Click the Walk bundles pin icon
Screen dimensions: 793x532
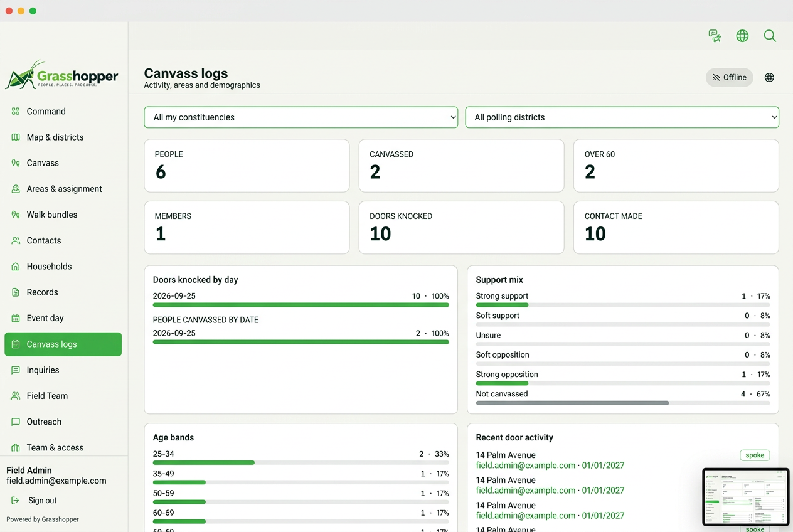16,215
